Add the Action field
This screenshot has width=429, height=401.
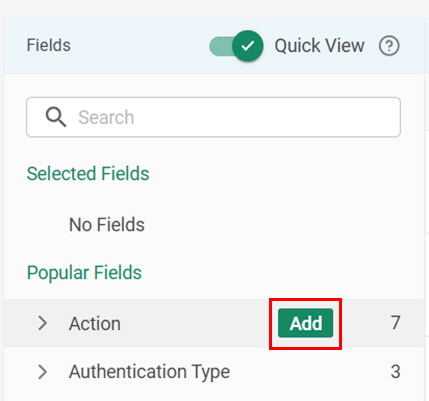306,323
